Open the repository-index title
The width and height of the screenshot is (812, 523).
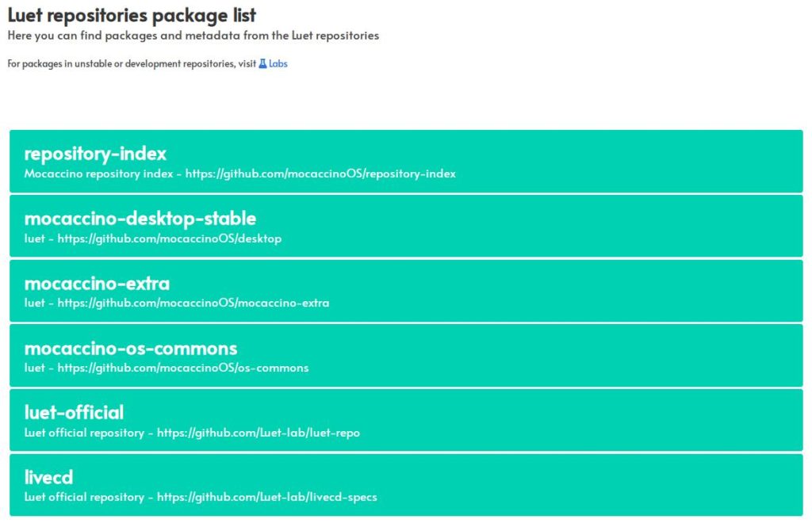tap(95, 154)
